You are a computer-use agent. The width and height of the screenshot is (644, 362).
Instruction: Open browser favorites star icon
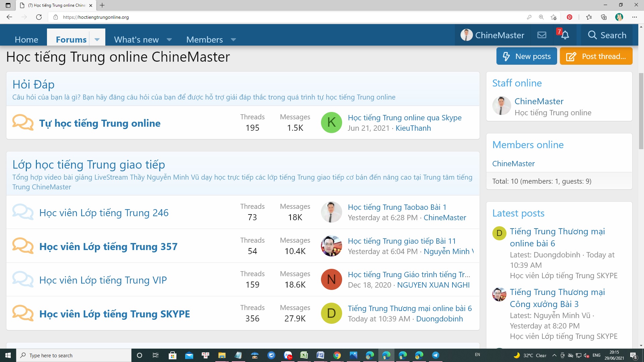point(589,17)
